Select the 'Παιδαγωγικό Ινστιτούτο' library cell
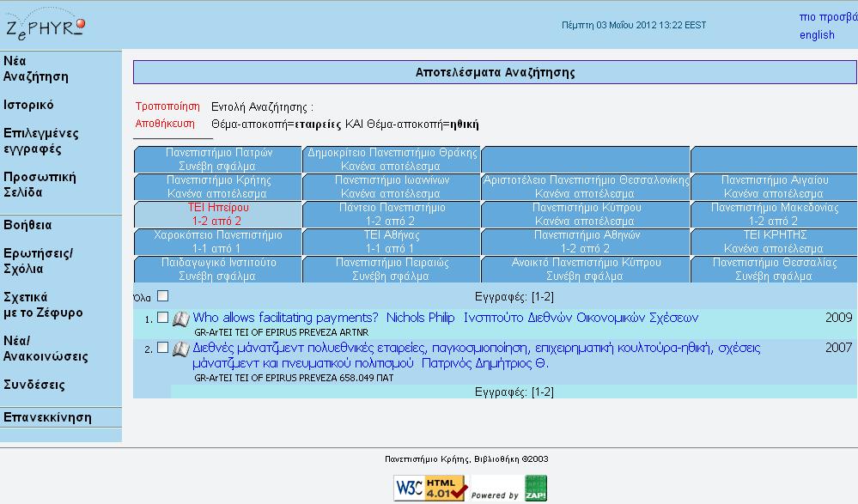 (x=218, y=269)
